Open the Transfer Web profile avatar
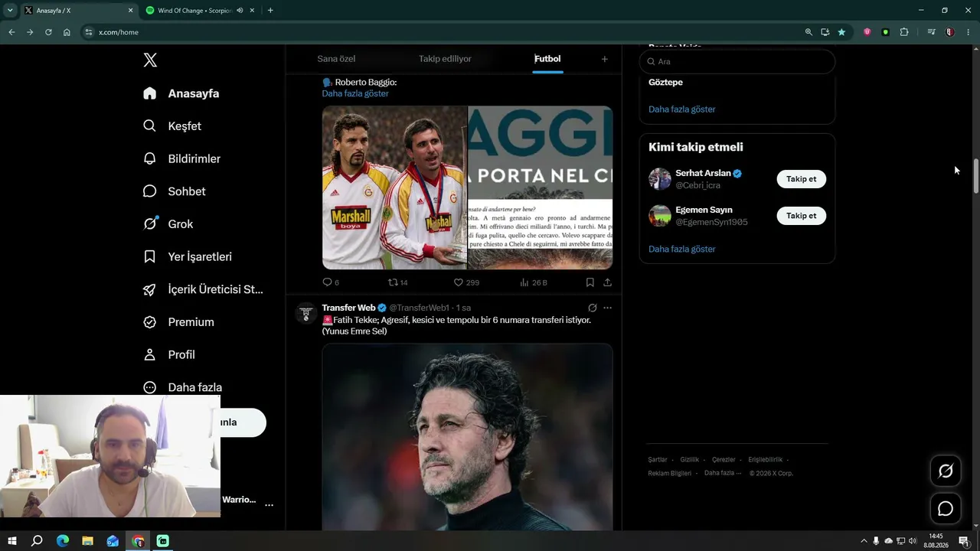 click(306, 313)
